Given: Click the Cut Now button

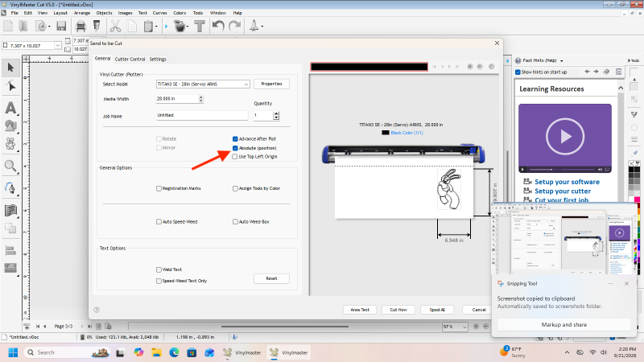Looking at the screenshot, I should 398,310.
